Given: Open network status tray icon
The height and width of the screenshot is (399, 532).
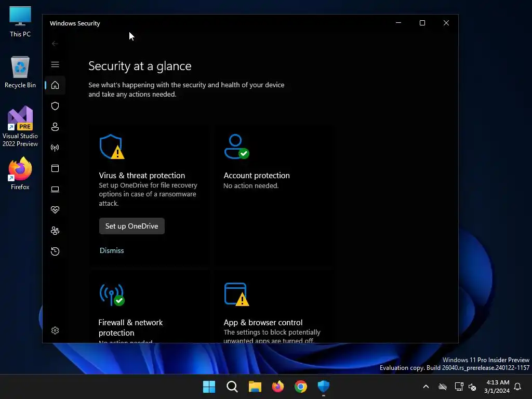Looking at the screenshot, I should click(459, 387).
